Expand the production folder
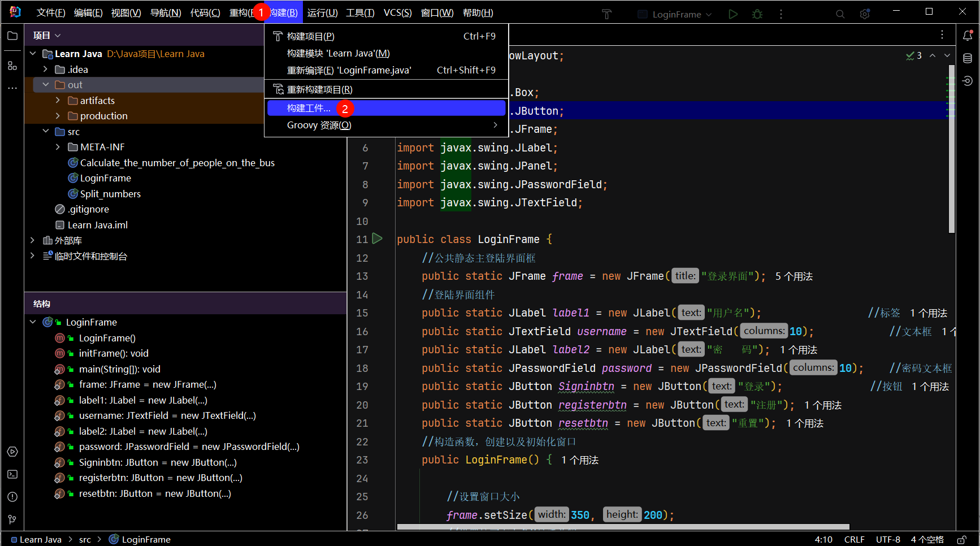This screenshot has height=546, width=980. coord(58,116)
